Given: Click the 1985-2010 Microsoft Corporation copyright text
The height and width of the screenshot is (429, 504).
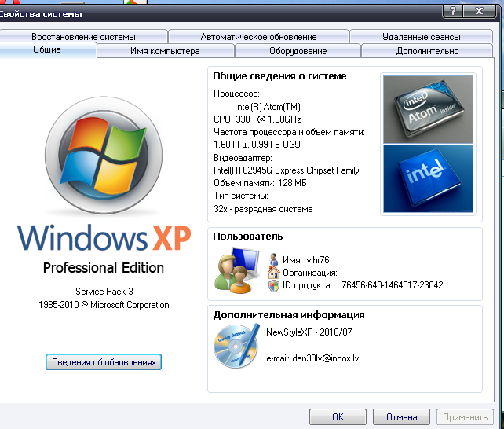Looking at the screenshot, I should tap(104, 305).
